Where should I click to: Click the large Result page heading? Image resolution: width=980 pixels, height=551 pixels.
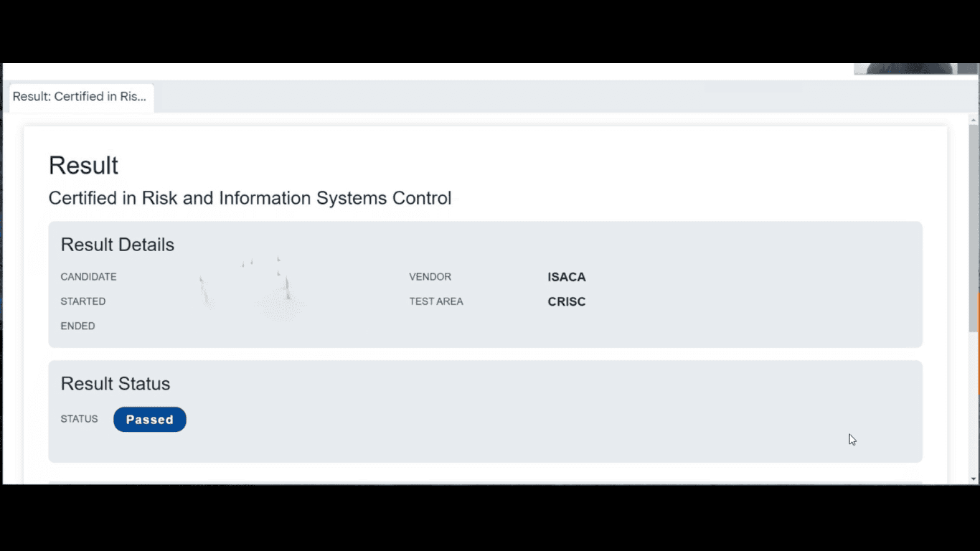[83, 166]
